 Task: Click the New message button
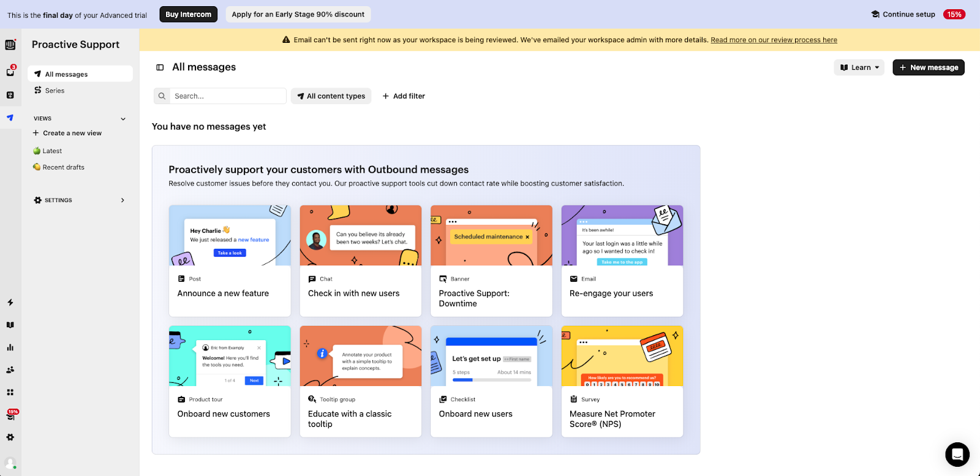coord(929,67)
